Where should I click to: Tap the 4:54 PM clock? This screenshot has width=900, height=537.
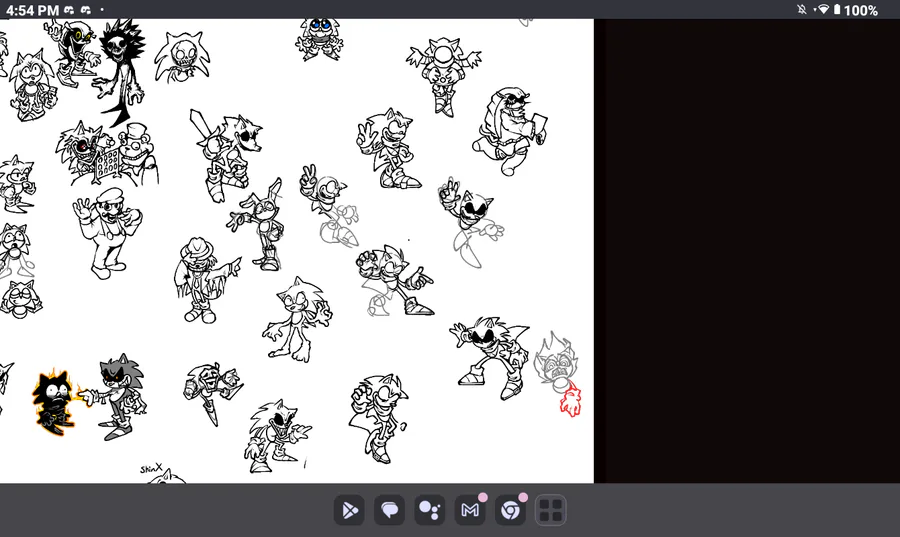point(32,10)
